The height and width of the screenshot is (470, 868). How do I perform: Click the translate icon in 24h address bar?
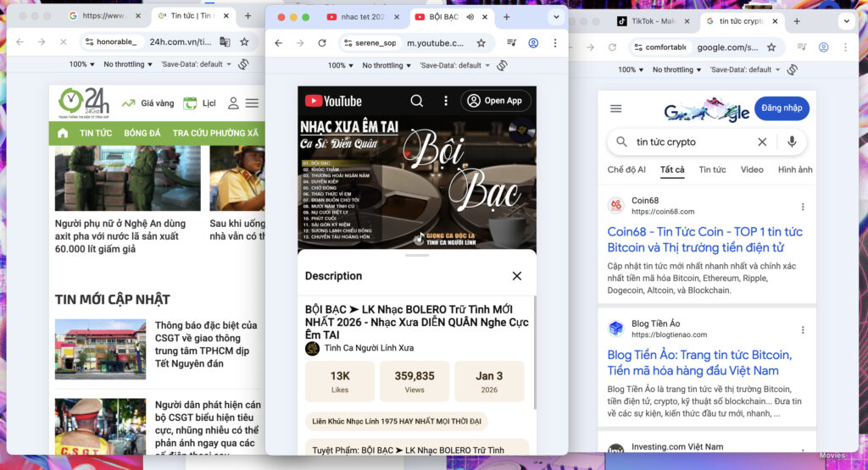tap(225, 41)
